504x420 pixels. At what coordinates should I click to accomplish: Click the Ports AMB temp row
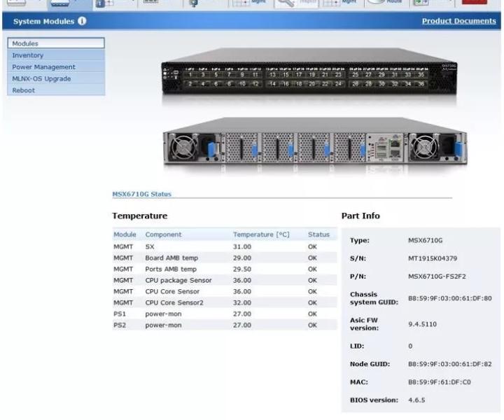[x=225, y=269]
